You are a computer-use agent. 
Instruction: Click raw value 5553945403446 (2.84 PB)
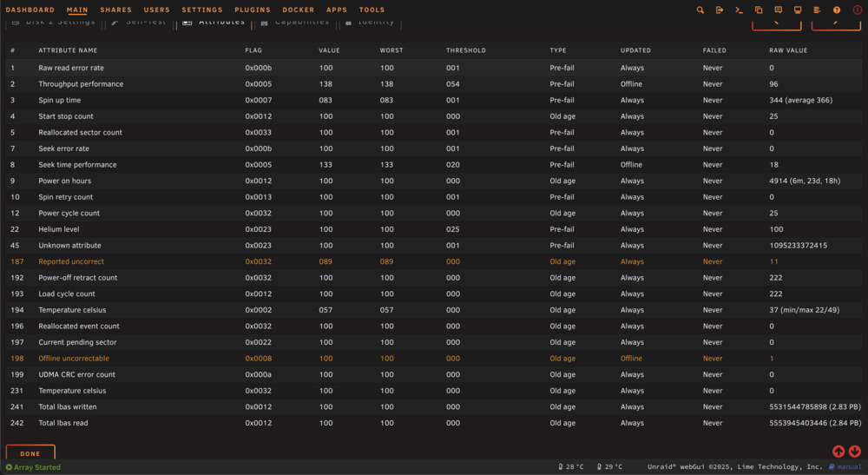815,423
